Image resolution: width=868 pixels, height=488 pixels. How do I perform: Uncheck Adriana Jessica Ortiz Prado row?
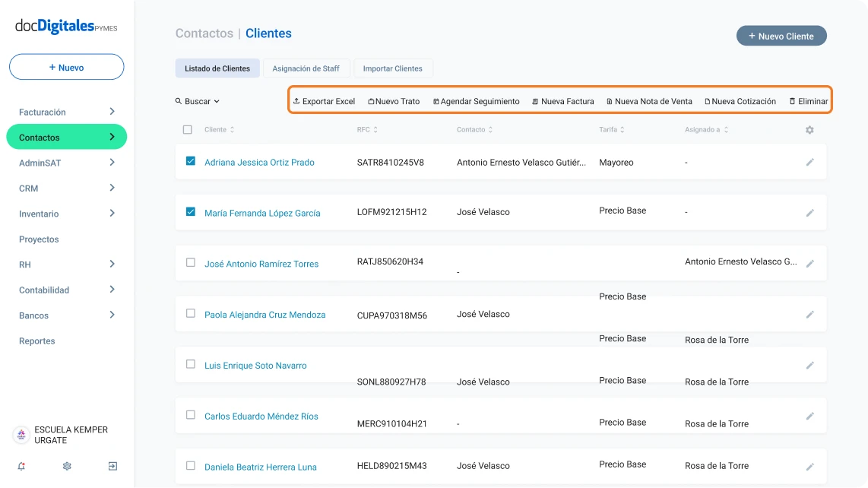tap(191, 161)
